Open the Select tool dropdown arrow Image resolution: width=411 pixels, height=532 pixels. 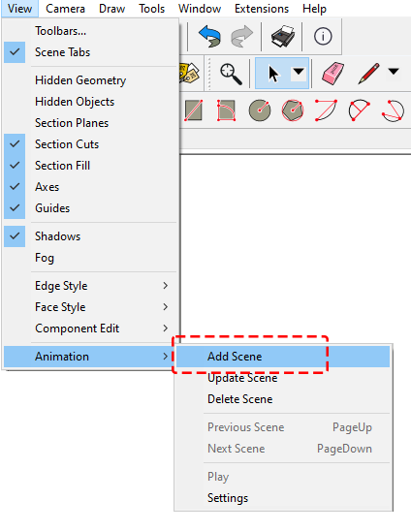[x=299, y=72]
